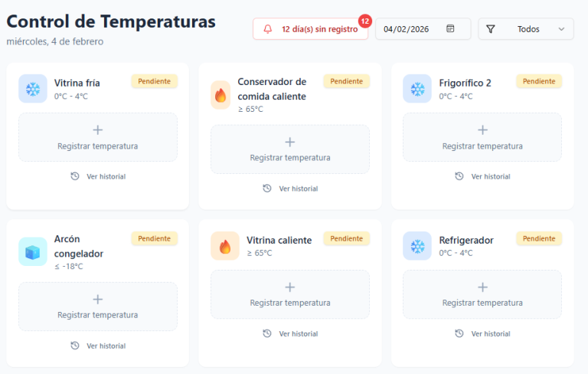Open the Todos filter dropdown label
This screenshot has height=374, width=588.
(x=528, y=29)
